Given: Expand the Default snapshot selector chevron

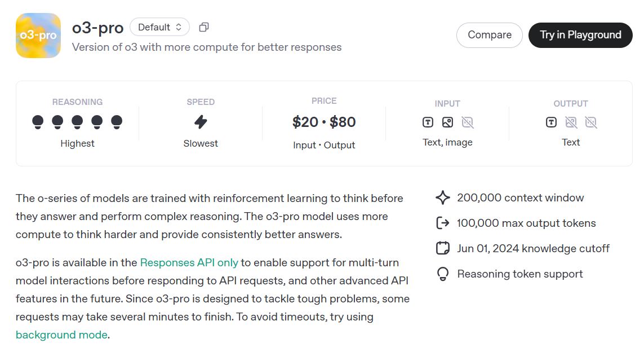Looking at the screenshot, I should pos(179,27).
